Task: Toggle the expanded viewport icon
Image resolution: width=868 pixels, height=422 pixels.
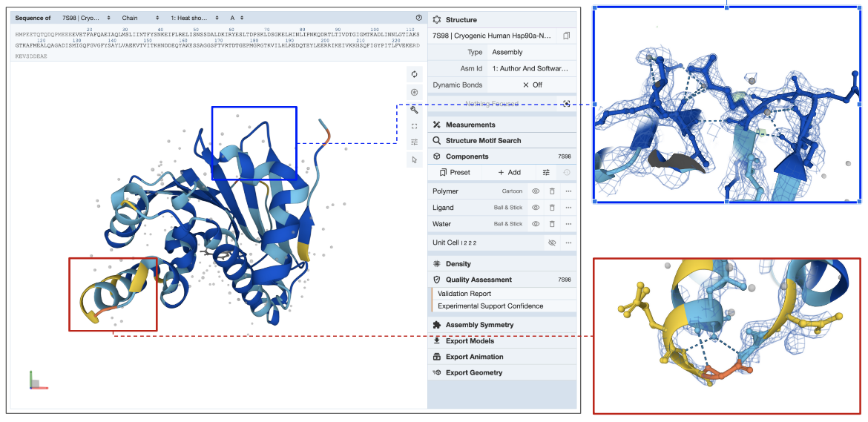Action: 415,126
